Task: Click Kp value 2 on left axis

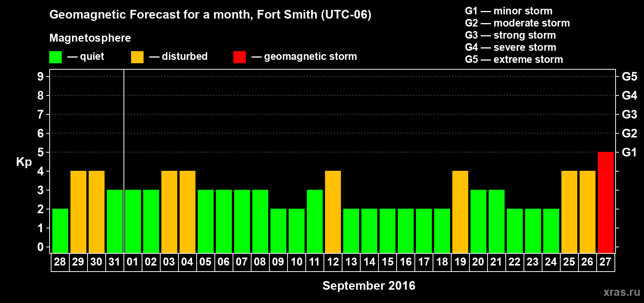Action: point(41,209)
